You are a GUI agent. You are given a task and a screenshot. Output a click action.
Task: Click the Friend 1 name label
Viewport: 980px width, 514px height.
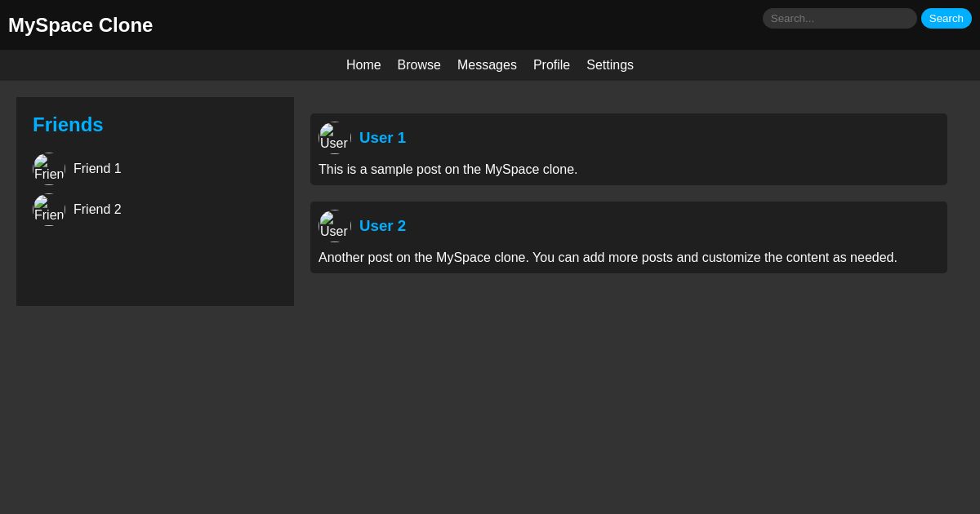[x=97, y=169]
